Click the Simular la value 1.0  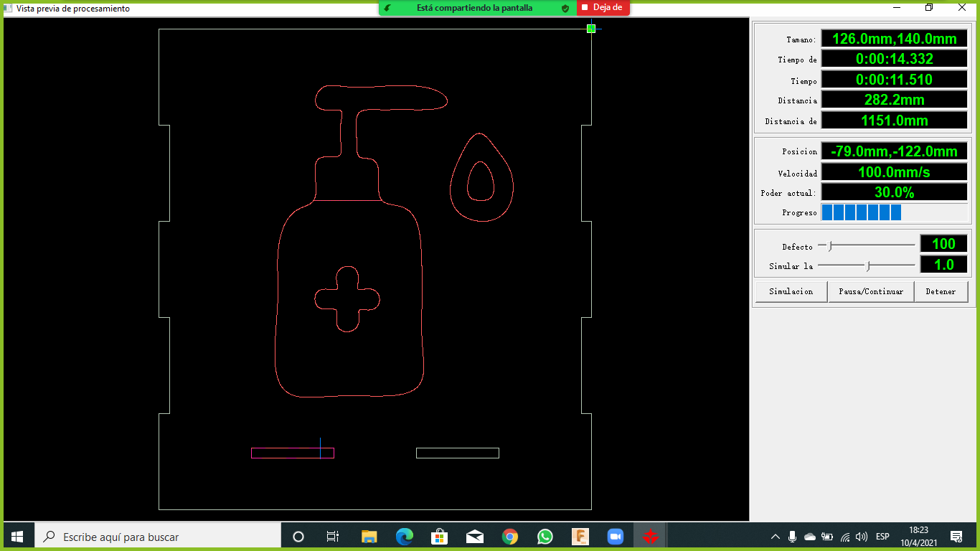tap(943, 265)
